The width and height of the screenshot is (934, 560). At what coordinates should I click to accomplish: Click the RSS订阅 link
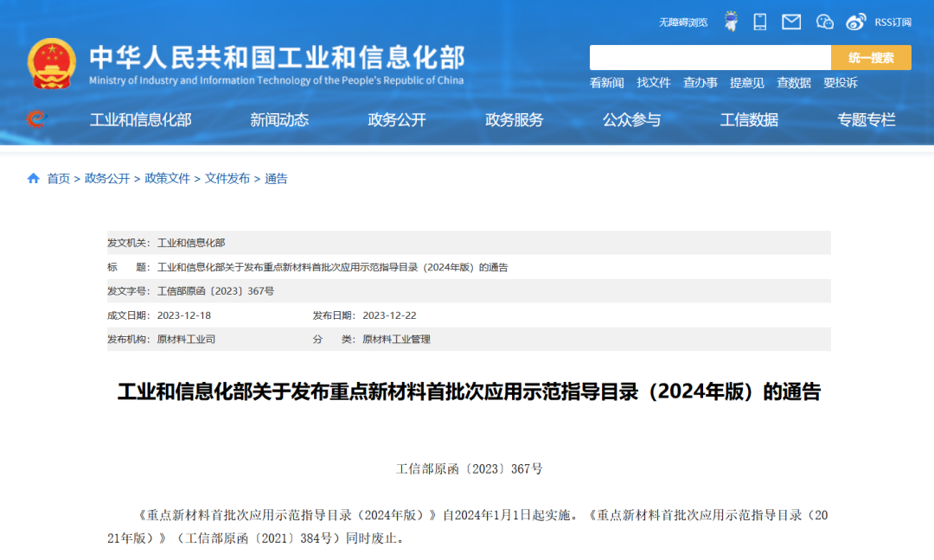(892, 22)
